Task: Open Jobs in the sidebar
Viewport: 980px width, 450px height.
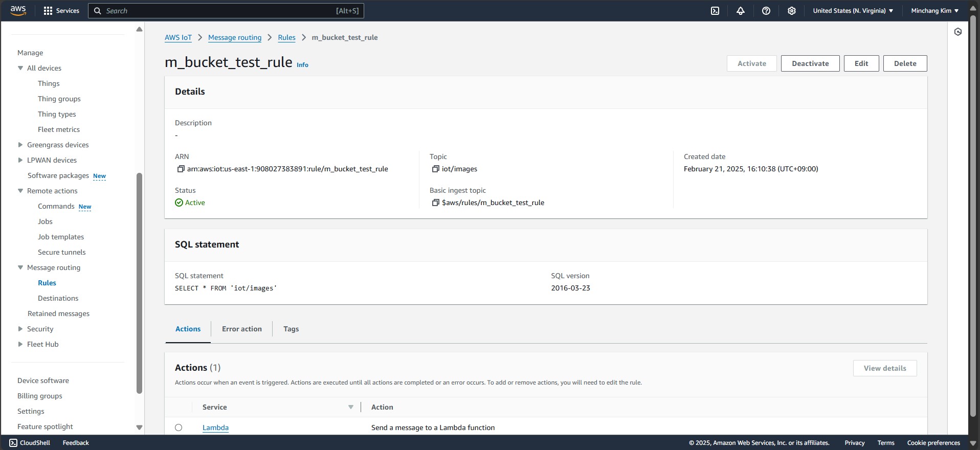Action: [45, 221]
